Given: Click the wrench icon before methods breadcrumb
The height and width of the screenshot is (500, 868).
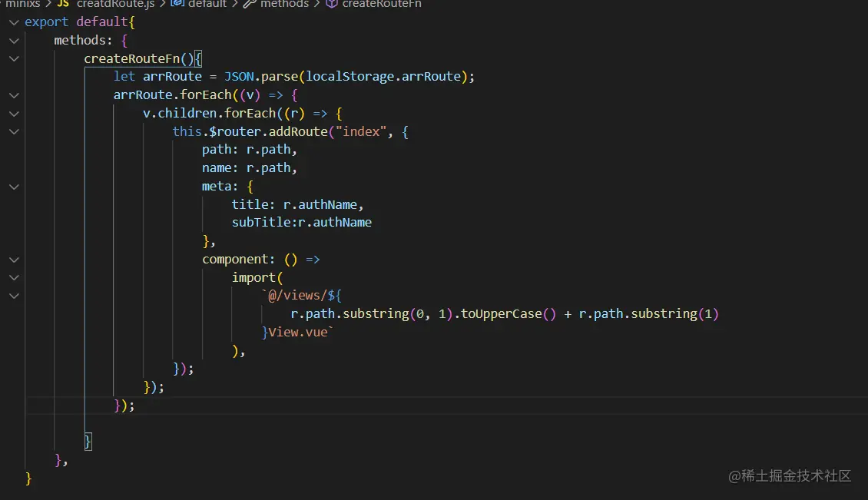Looking at the screenshot, I should [250, 4].
